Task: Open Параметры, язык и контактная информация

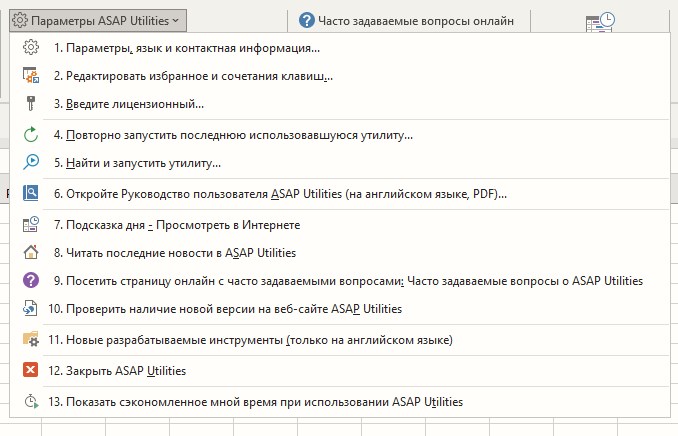Action: point(339,48)
